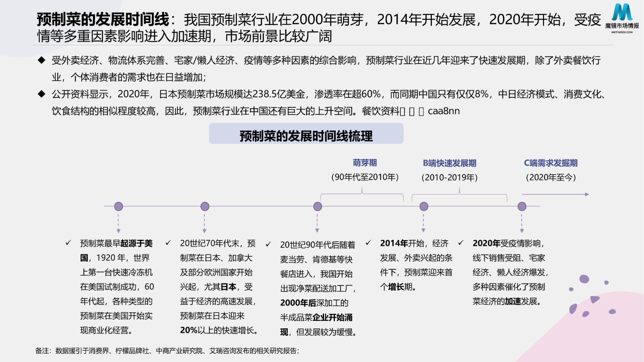Click the second title line starting 情等多重因素
Image resolution: width=644 pixels, height=362 pixels.
pos(184,36)
